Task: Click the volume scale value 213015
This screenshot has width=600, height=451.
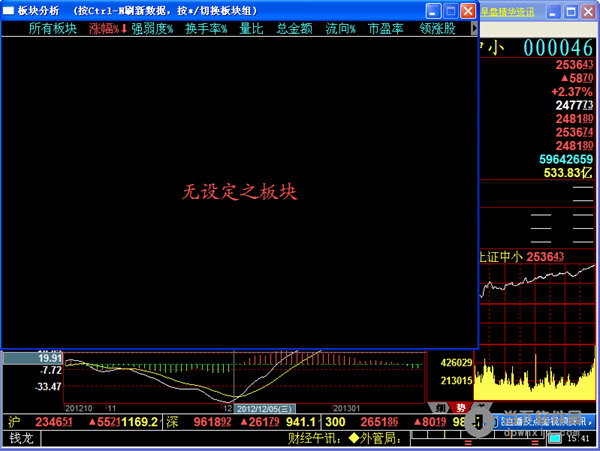Action: coord(457,381)
